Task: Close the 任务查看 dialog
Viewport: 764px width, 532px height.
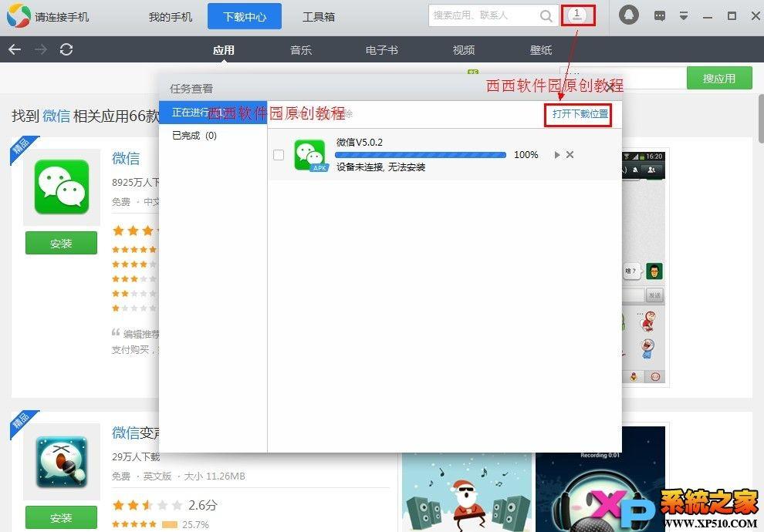Action: pyautogui.click(x=610, y=88)
